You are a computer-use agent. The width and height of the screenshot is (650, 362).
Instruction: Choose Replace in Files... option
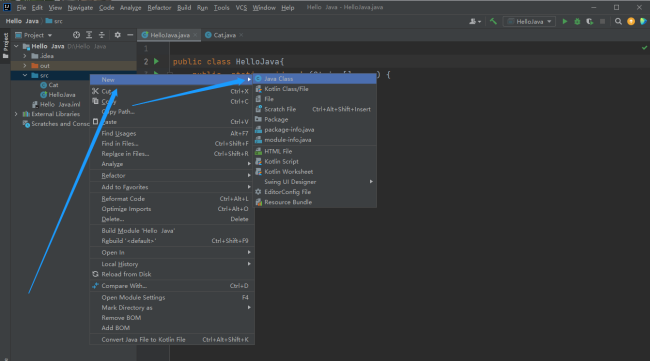pyautogui.click(x=172, y=154)
